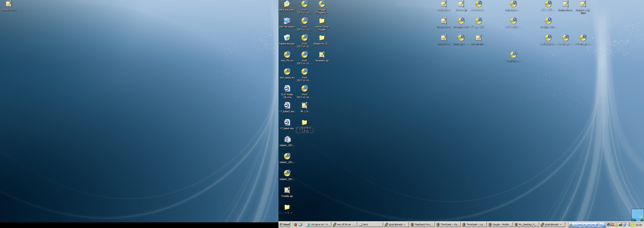Image resolution: width=644 pixels, height=228 pixels.
Task: Click the duck thumbnail above the tray
Action: point(637,215)
